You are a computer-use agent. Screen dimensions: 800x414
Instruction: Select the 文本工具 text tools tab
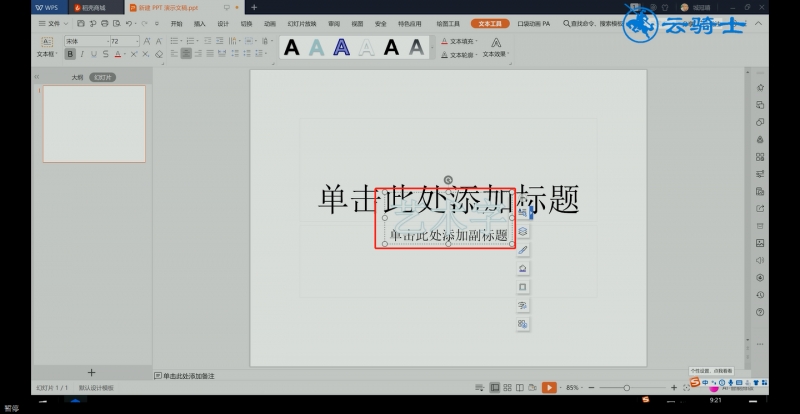click(490, 23)
